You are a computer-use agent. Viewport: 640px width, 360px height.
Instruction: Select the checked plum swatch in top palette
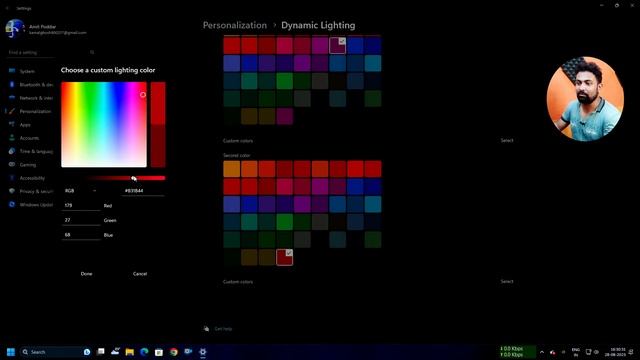click(x=338, y=45)
